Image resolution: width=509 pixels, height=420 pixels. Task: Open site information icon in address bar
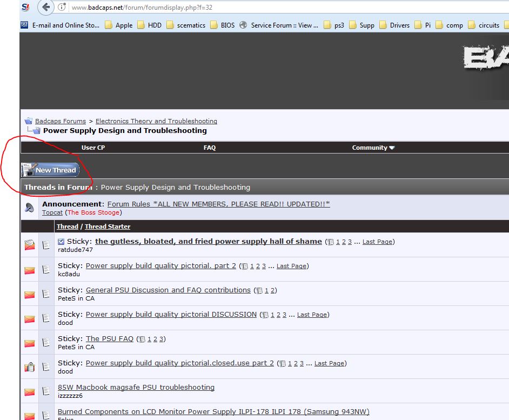pyautogui.click(x=62, y=7)
